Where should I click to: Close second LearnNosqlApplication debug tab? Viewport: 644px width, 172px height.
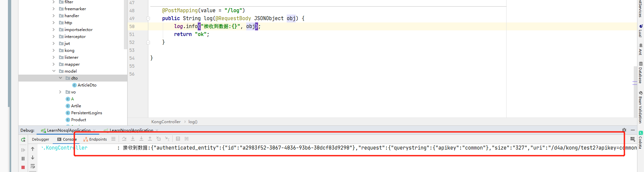[x=157, y=130]
